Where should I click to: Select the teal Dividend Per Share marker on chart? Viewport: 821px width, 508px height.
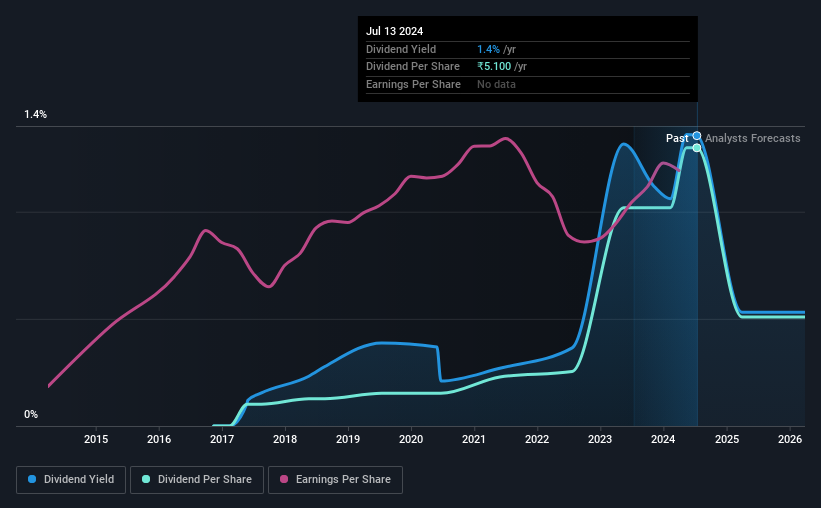pyautogui.click(x=697, y=148)
